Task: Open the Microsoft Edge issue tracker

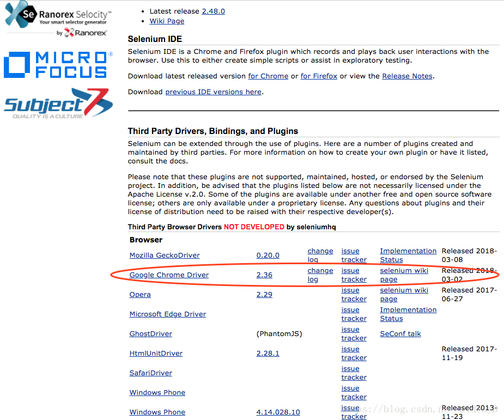Action: [x=354, y=314]
